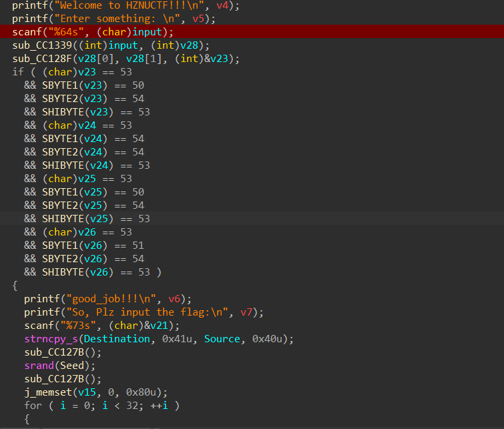This screenshot has height=429, width=504.
Task: Click the line SHIBYTE(v25) == 53
Action: 96,219
